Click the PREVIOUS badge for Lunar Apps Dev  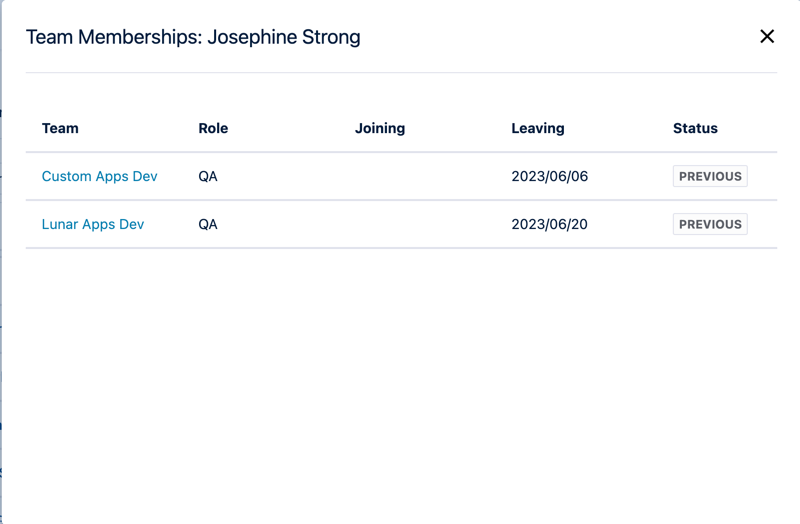(x=710, y=224)
